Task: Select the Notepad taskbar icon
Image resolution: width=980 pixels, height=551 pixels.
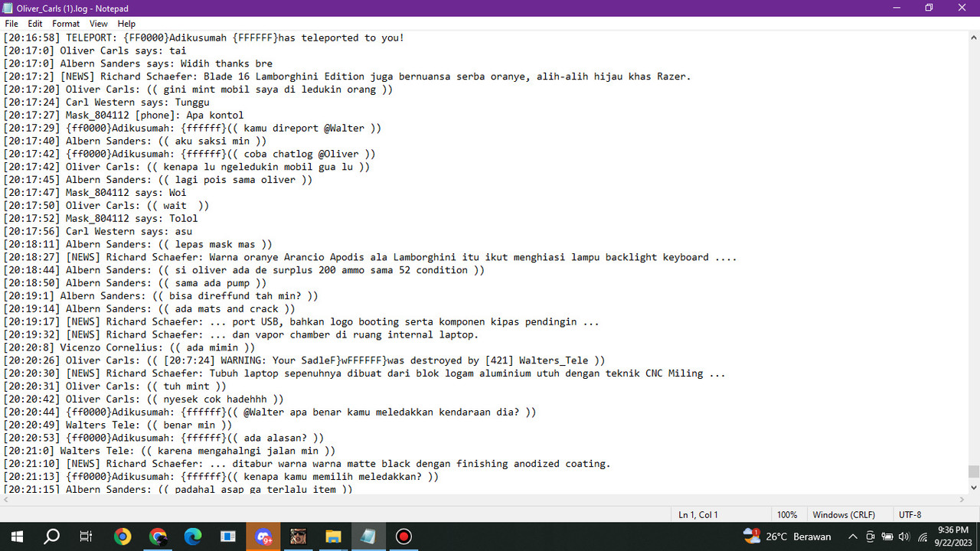Action: (368, 536)
